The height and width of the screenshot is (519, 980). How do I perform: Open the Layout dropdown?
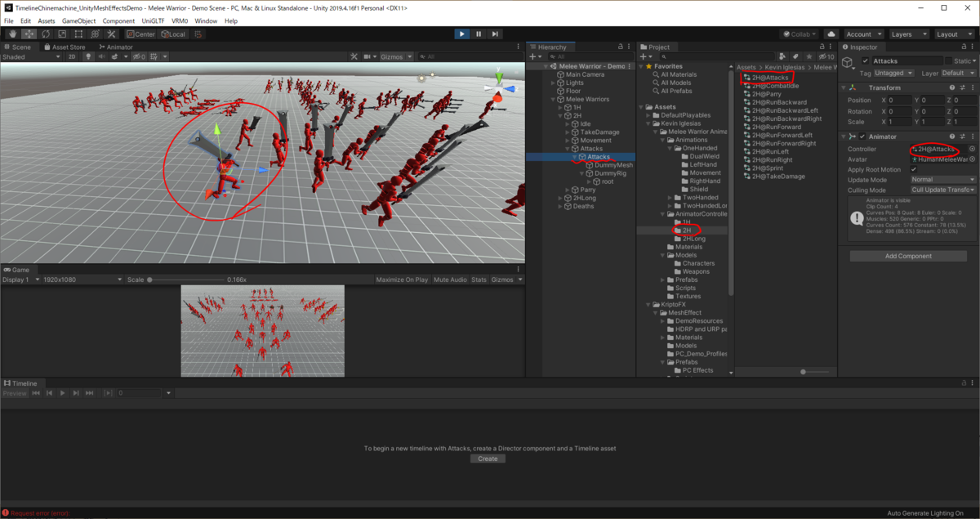pyautogui.click(x=953, y=34)
